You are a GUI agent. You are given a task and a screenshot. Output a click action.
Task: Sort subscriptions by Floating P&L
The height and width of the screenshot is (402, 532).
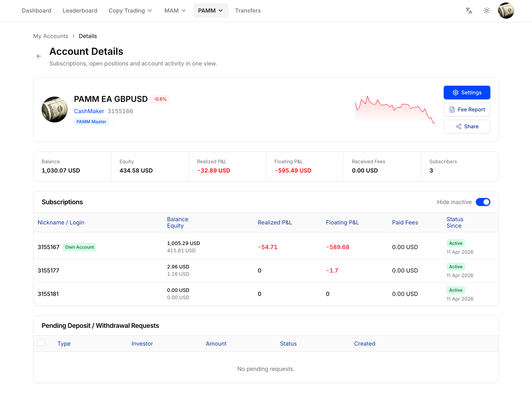(342, 223)
